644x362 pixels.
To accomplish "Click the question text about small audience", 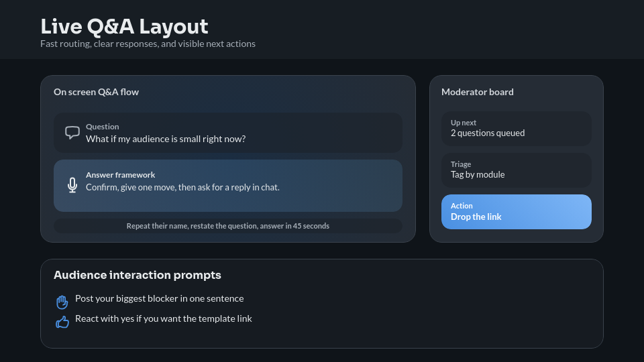I will [x=166, y=139].
